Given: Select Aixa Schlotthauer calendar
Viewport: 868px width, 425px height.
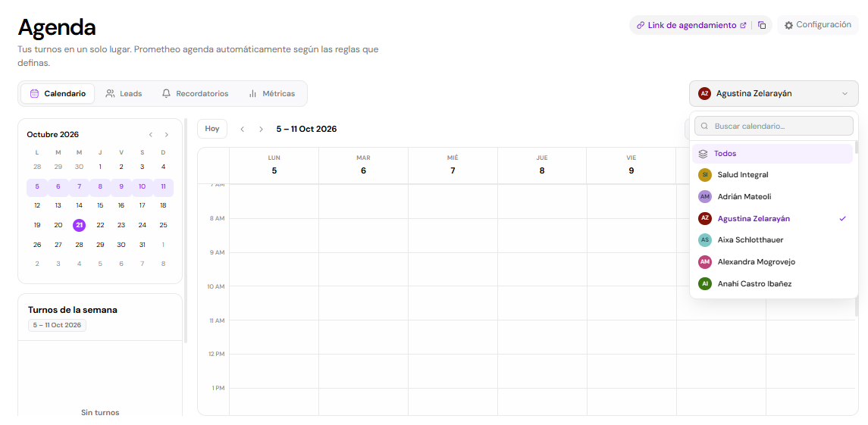Looking at the screenshot, I should tap(772, 239).
